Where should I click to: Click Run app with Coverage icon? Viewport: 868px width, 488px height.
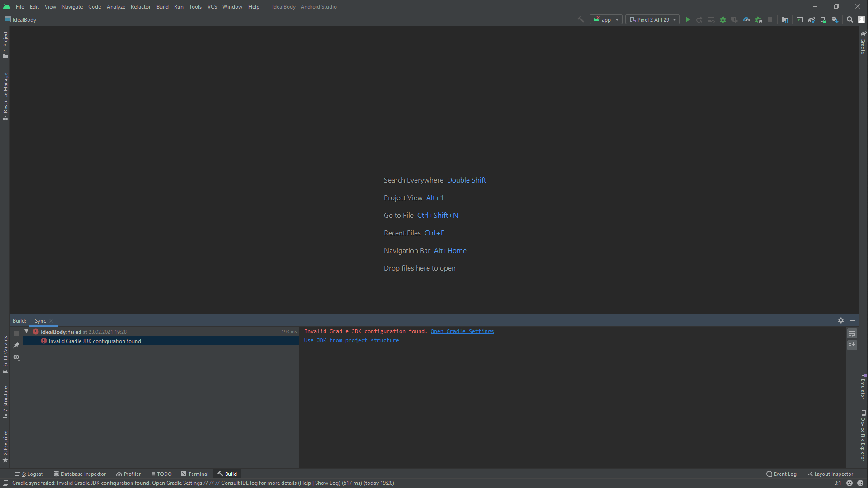click(x=735, y=19)
